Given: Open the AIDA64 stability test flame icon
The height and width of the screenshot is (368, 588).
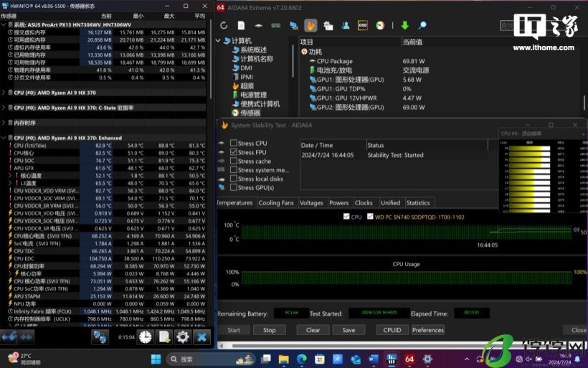Looking at the screenshot, I should [310, 25].
